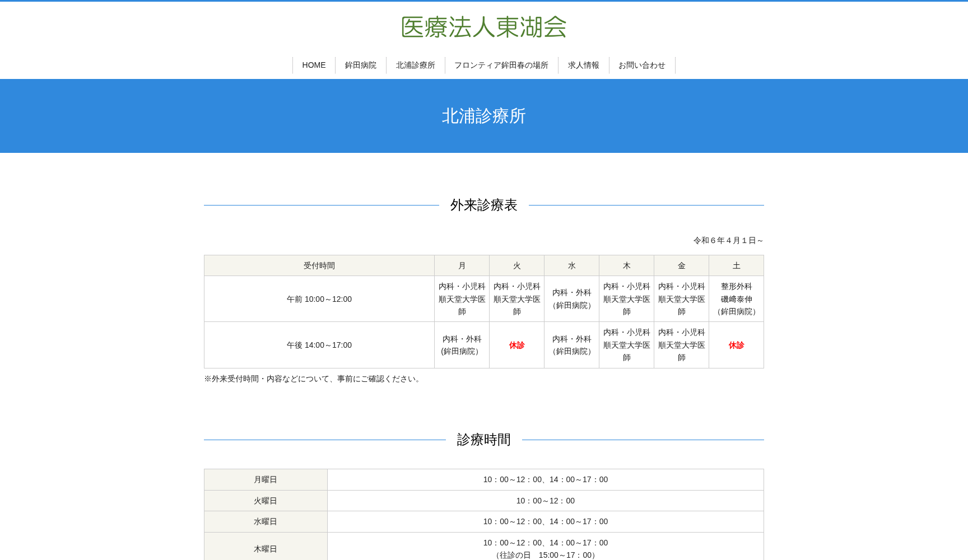This screenshot has height=560, width=968.
Task: Select the 午前 10:00~12:00 row label
Action: [319, 298]
